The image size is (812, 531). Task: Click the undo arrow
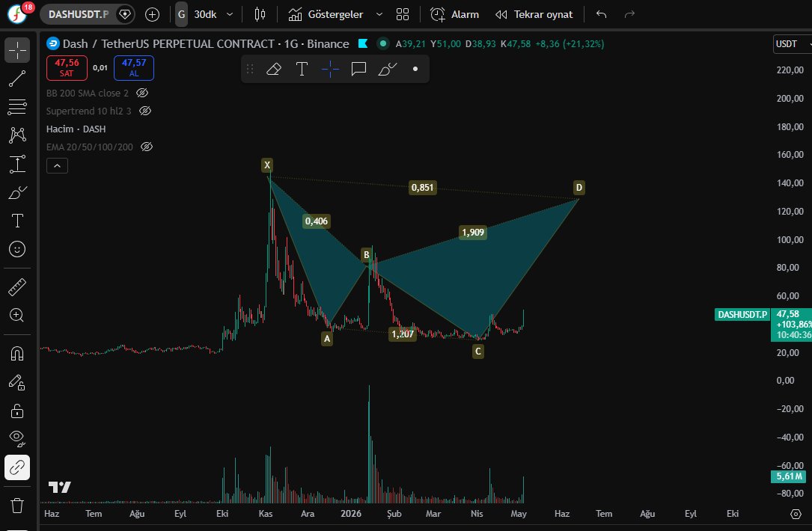pyautogui.click(x=601, y=14)
